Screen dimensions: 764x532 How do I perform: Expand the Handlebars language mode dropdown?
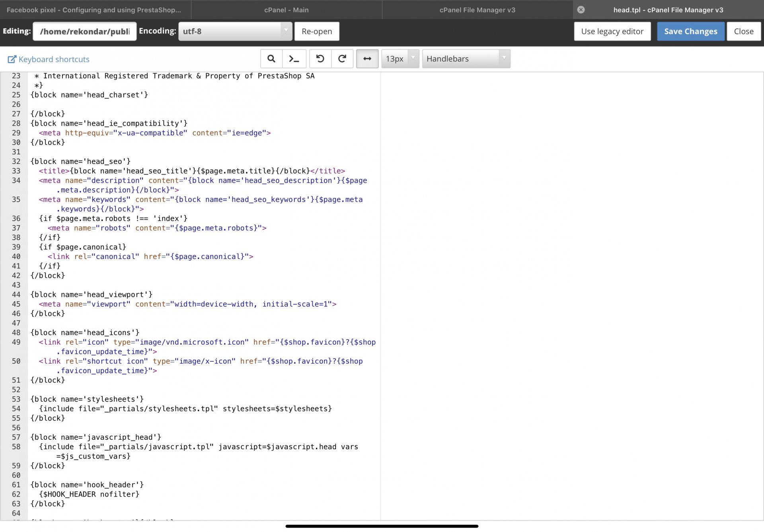click(466, 59)
